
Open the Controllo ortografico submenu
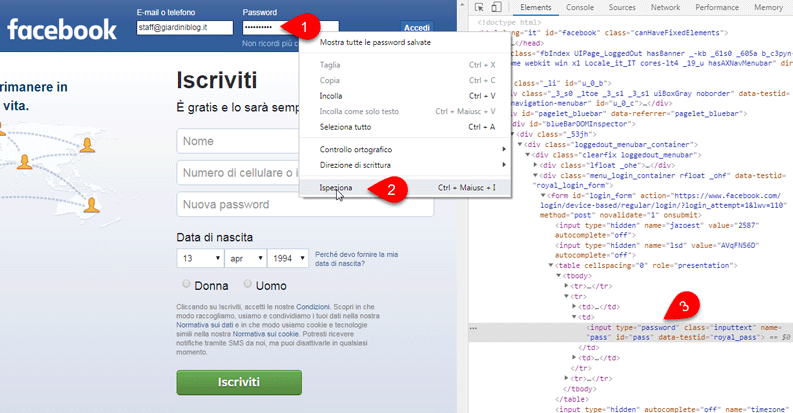[405, 149]
